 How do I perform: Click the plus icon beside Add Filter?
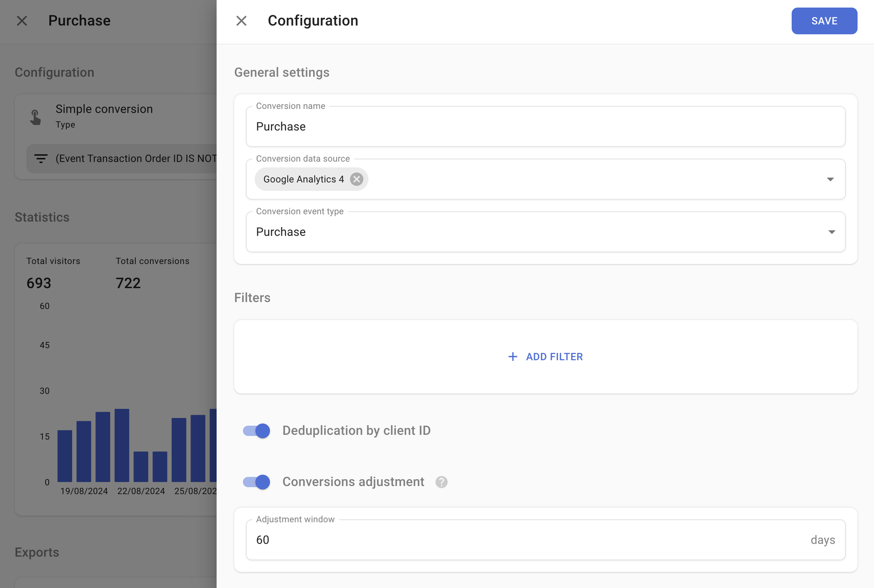(x=513, y=357)
